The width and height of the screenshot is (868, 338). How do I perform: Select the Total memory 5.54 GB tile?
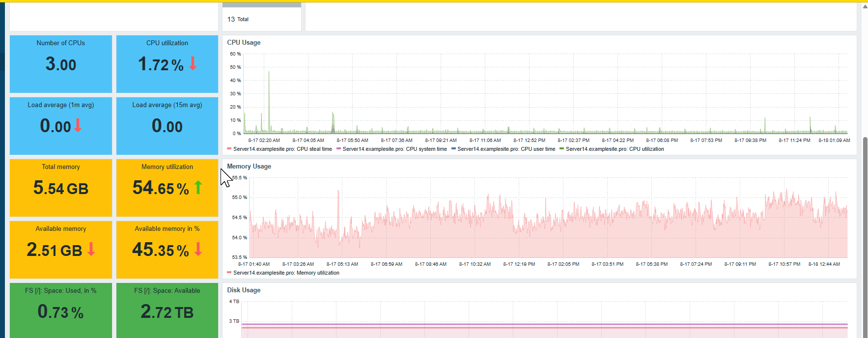point(61,188)
